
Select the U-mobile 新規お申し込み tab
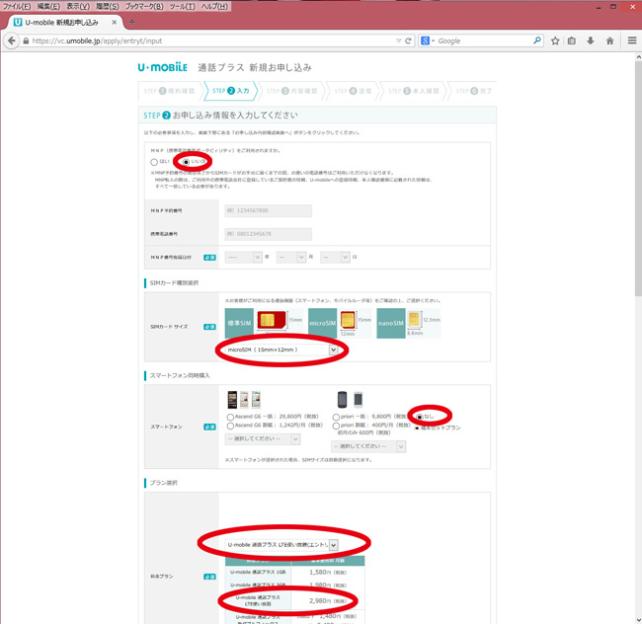(61, 22)
